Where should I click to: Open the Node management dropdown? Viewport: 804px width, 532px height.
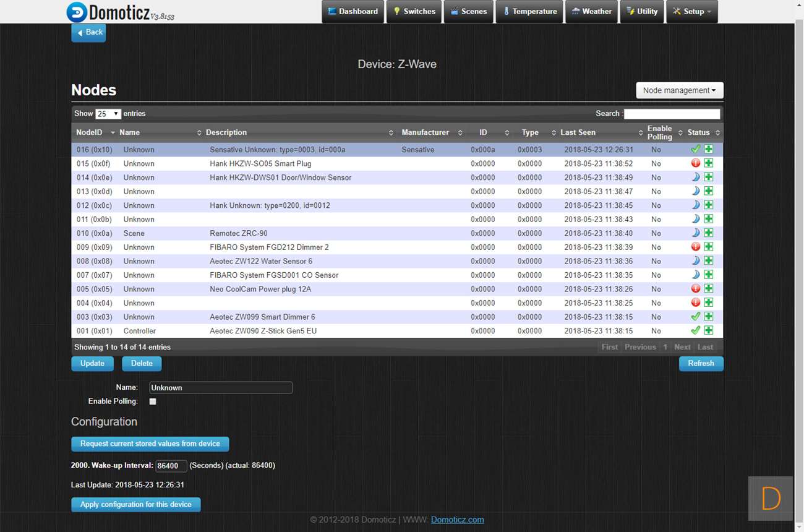coord(679,90)
